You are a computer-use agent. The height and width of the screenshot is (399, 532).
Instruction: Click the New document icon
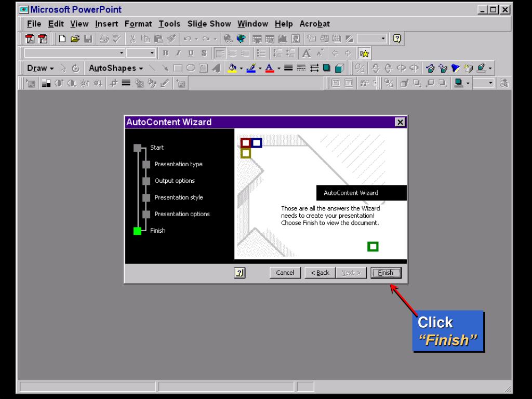[62, 38]
